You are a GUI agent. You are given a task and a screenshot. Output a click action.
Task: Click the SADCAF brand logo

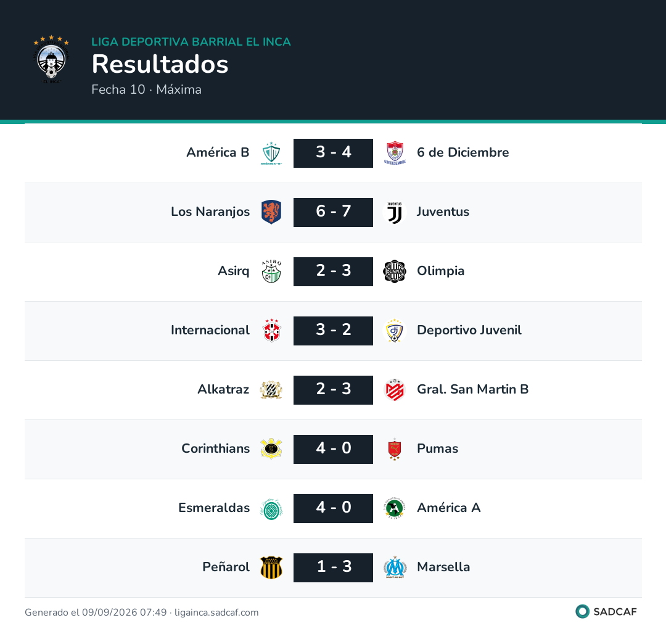(x=606, y=612)
